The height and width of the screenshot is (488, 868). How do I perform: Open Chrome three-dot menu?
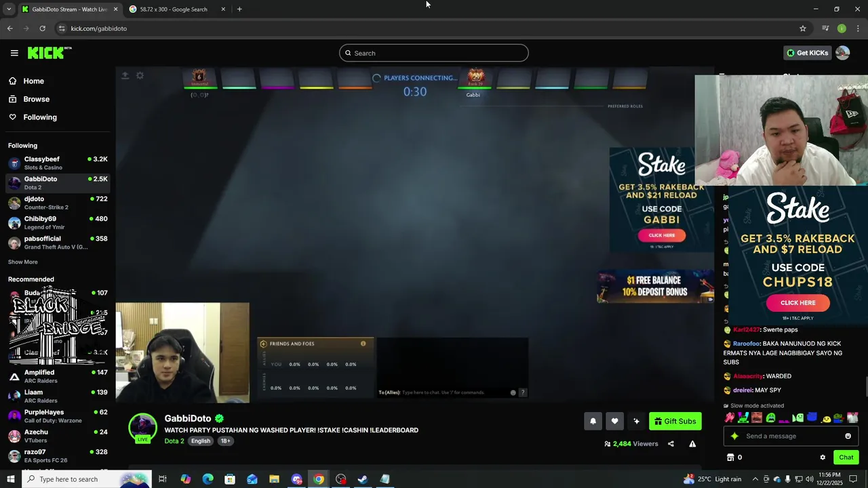pos(858,28)
